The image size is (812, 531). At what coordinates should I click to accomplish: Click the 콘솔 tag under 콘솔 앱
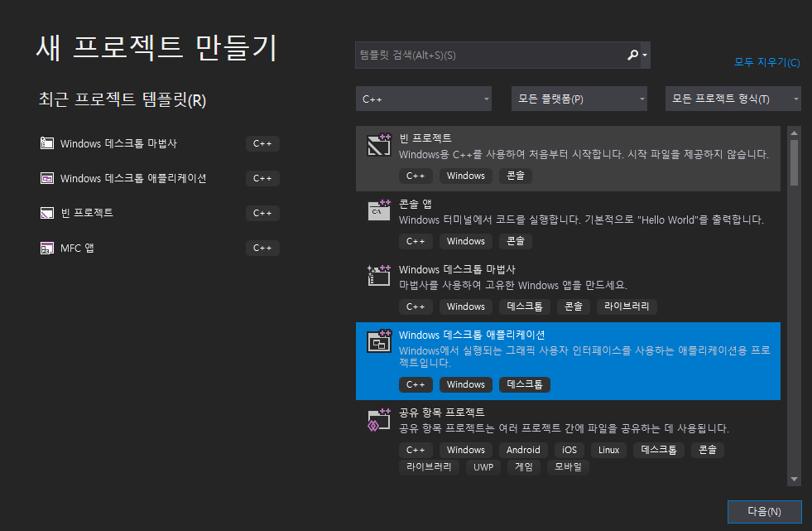(516, 241)
